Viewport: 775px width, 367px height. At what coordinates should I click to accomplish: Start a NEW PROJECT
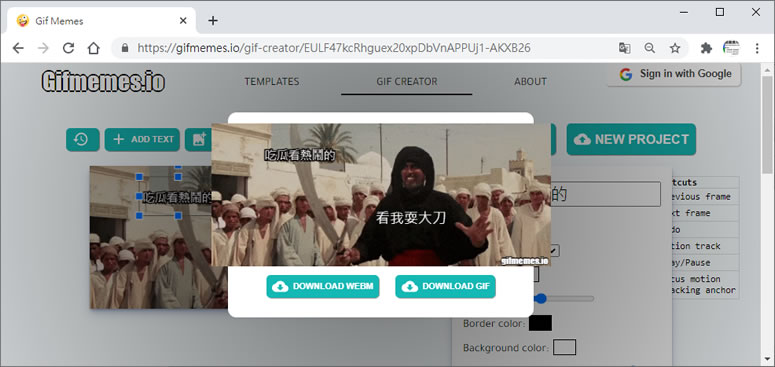pos(631,139)
